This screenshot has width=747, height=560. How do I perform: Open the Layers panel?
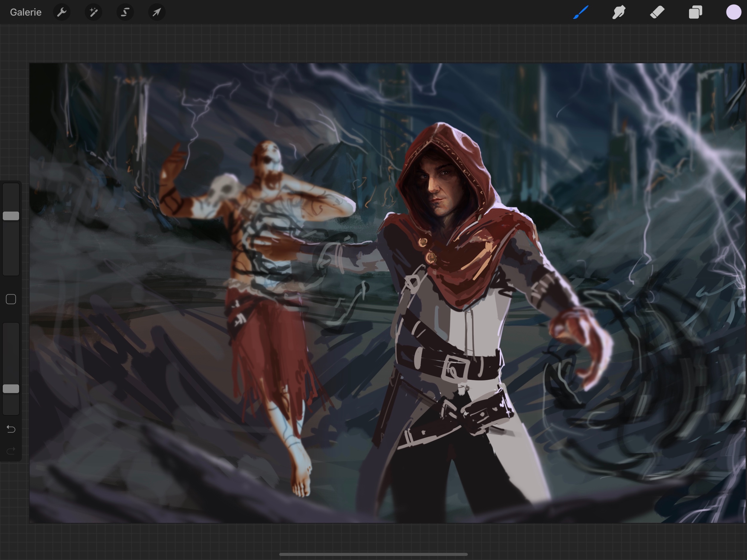[695, 13]
